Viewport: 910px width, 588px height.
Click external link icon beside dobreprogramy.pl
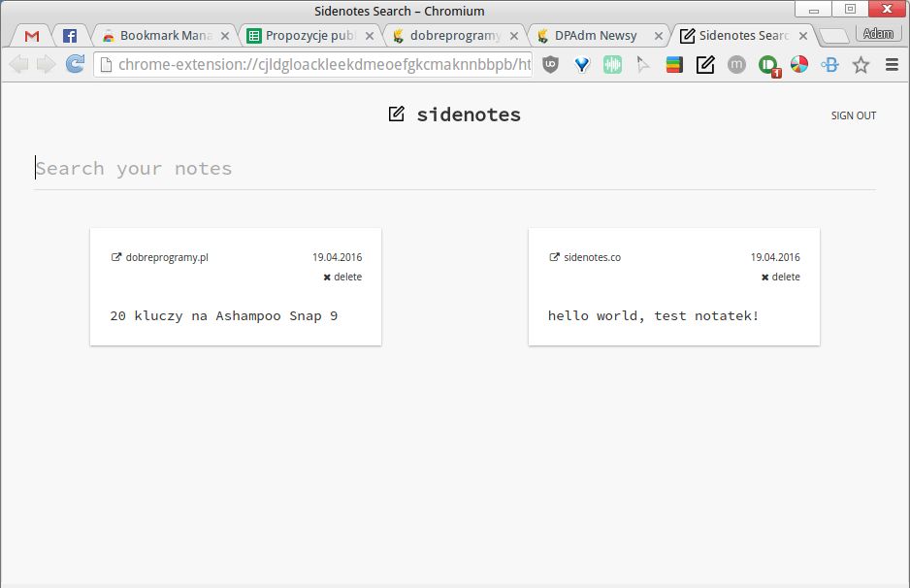click(116, 256)
